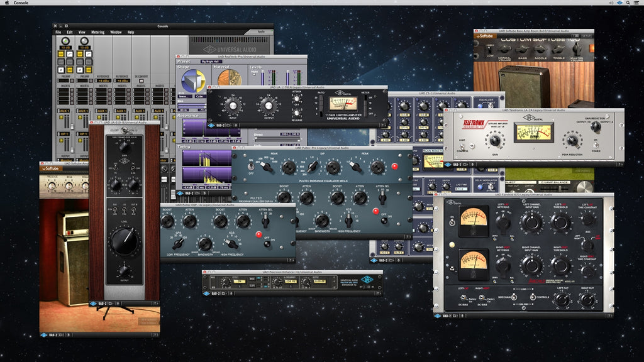
Task: Click Pultec-Pro MEQ-5 first Peak boost knob
Action: [x=288, y=167]
